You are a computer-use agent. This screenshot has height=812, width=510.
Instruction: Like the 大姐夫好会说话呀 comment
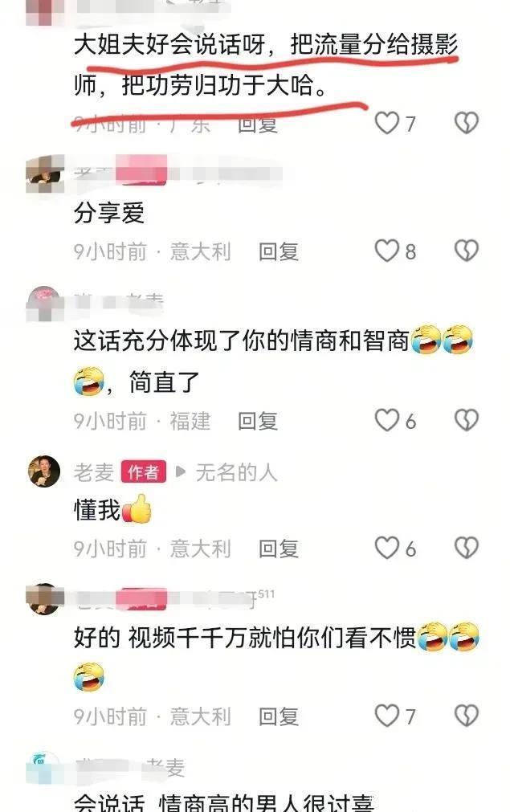pos(387,123)
